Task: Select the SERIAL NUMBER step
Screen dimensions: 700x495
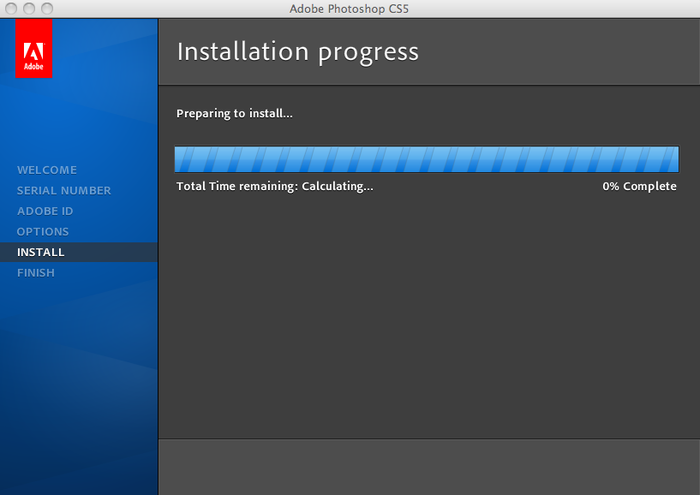Action: tap(64, 191)
